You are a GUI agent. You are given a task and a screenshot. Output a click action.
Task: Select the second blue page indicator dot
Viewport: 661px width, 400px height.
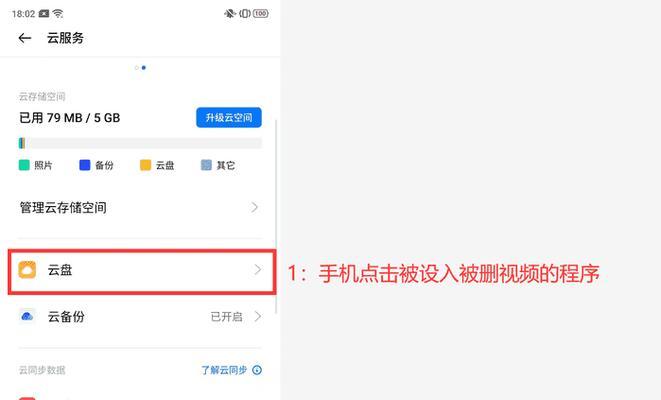tap(144, 68)
